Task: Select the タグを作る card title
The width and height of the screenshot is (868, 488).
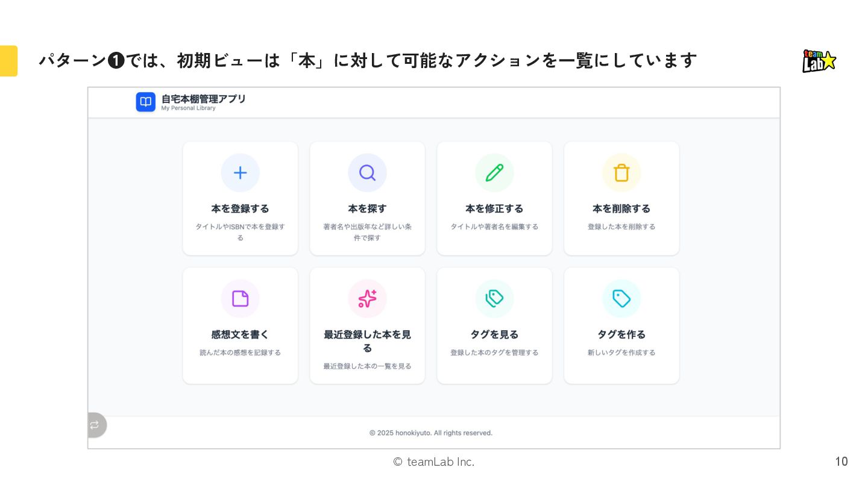Action: 621,334
